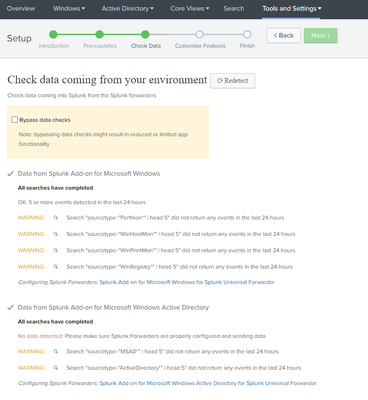Enable the Bypass data checks checkbox
The image size is (368, 400).
15,120
